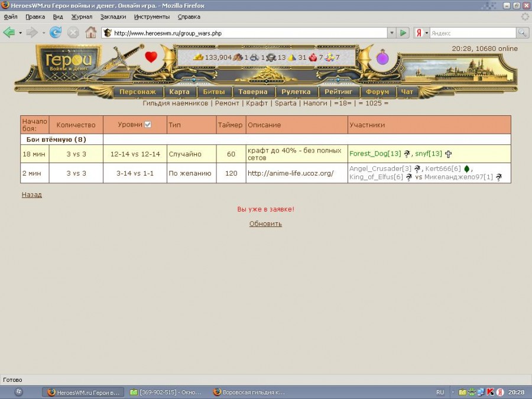Click the Назад back link
Image resolution: width=532 pixels, height=399 pixels.
(32, 194)
